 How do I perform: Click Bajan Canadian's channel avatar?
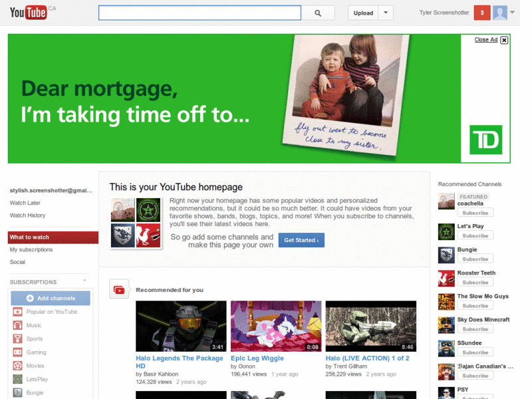click(x=446, y=372)
